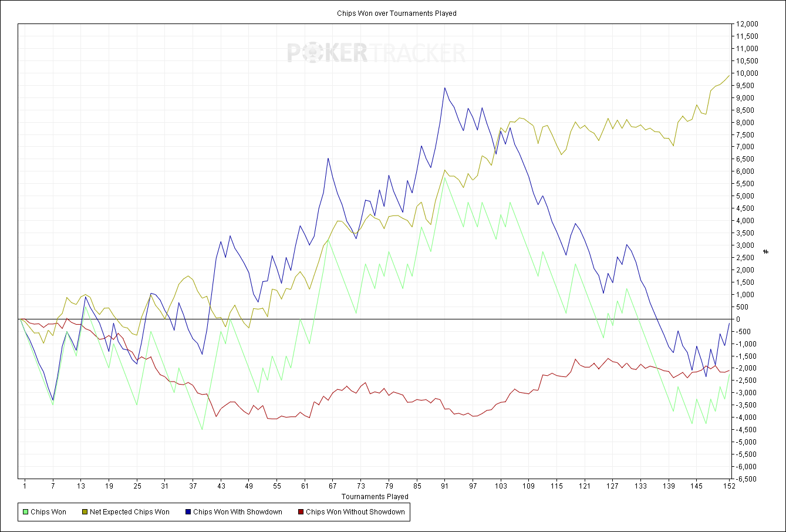Select the x-axis tick label 133
Screen dimensions: 786x532
tap(641, 487)
